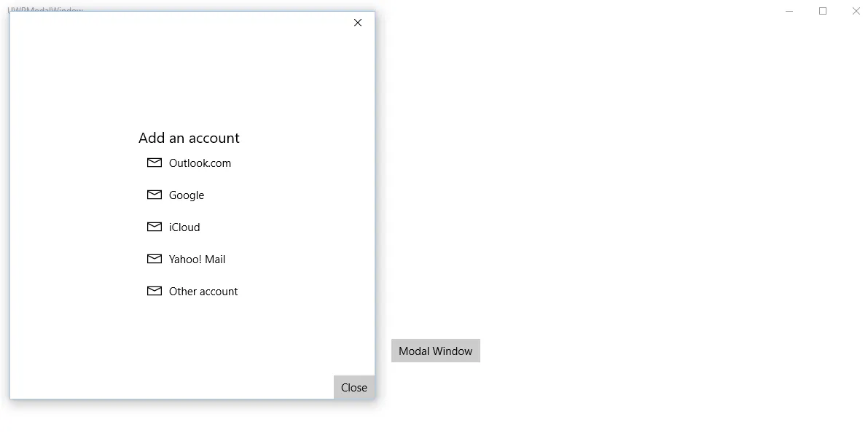This screenshot has height=433, width=868.
Task: Click the envelope icon for Yahoo! Mail
Action: point(155,259)
